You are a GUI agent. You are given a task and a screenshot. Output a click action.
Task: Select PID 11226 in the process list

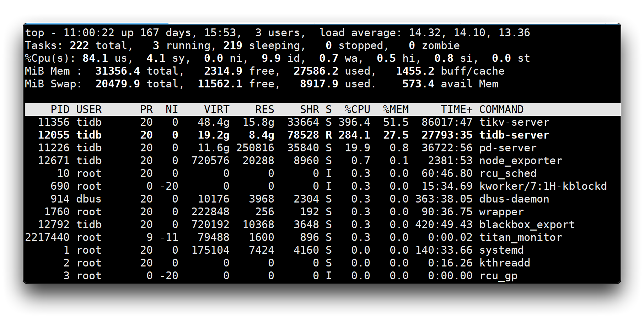[x=54, y=148]
